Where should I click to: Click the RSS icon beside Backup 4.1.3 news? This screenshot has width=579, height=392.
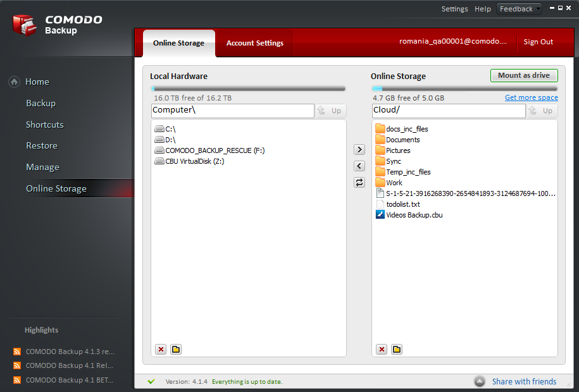click(17, 352)
